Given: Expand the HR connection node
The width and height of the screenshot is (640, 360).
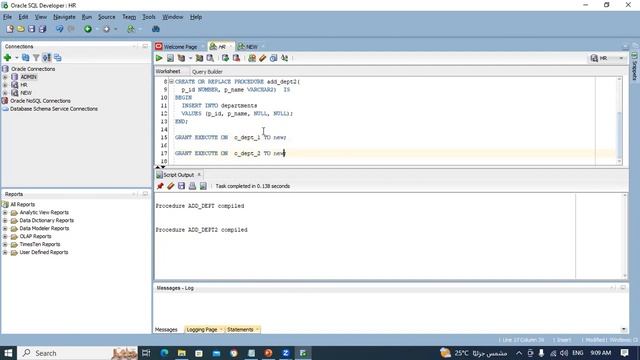Looking at the screenshot, I should 5,85.
